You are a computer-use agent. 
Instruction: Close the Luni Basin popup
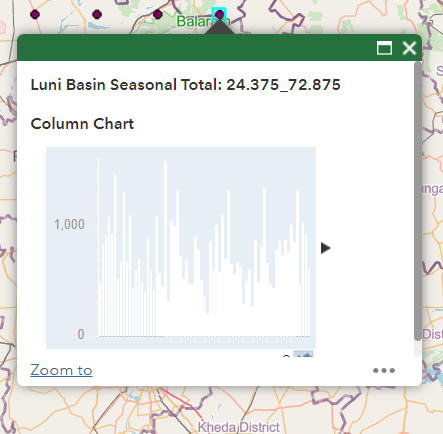tap(409, 48)
